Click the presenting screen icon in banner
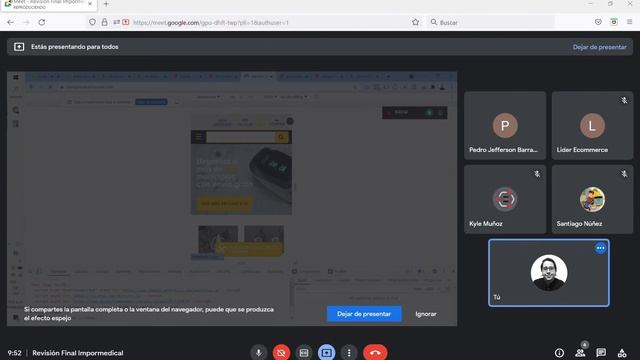Screen dimensions: 640x360 point(19,47)
